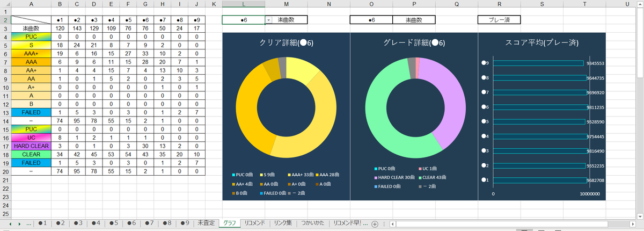
Task: Select all cells with the corner button
Action: click(5, 4)
